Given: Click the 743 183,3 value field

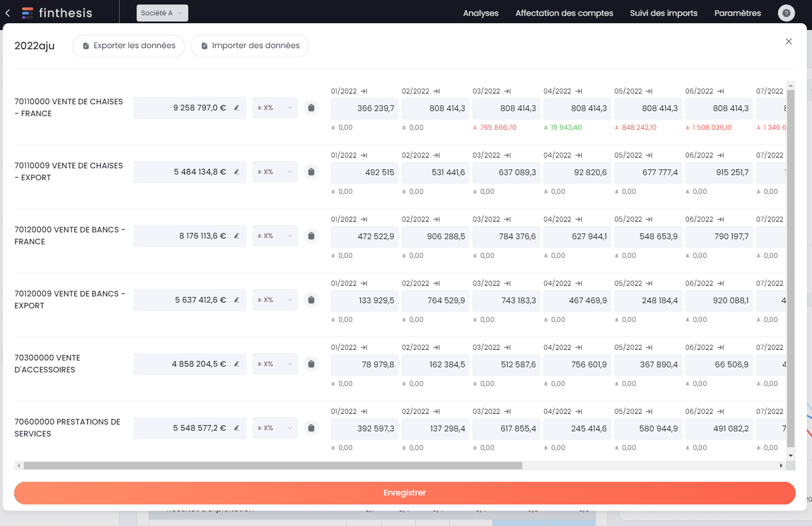Looking at the screenshot, I should (506, 300).
